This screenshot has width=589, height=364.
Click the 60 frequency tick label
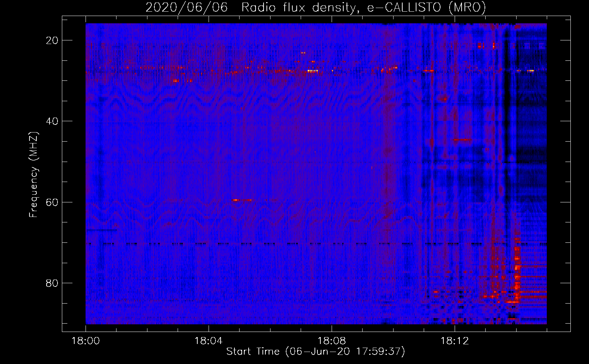[x=52, y=202]
